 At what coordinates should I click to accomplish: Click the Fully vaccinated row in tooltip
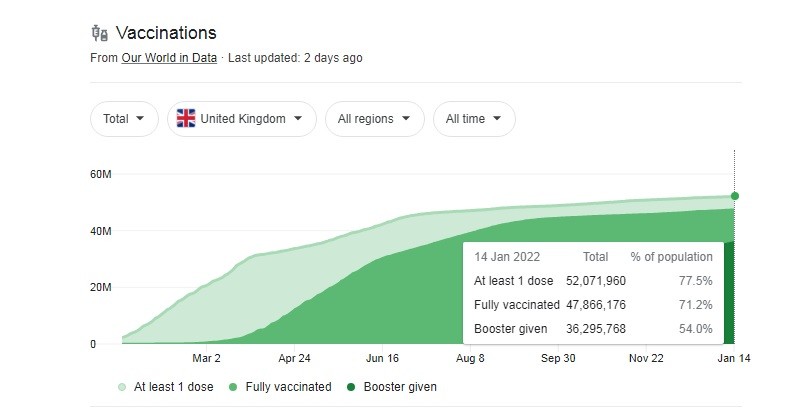coord(593,304)
